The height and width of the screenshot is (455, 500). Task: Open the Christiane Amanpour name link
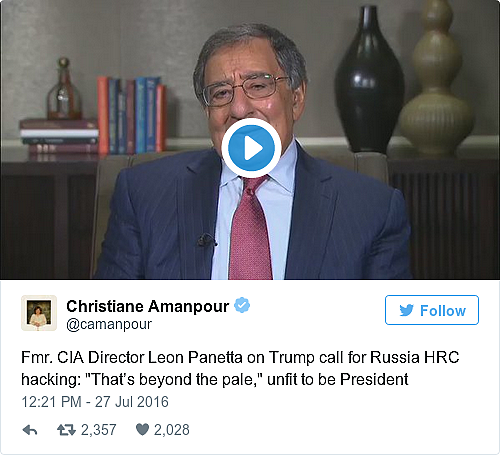(148, 306)
